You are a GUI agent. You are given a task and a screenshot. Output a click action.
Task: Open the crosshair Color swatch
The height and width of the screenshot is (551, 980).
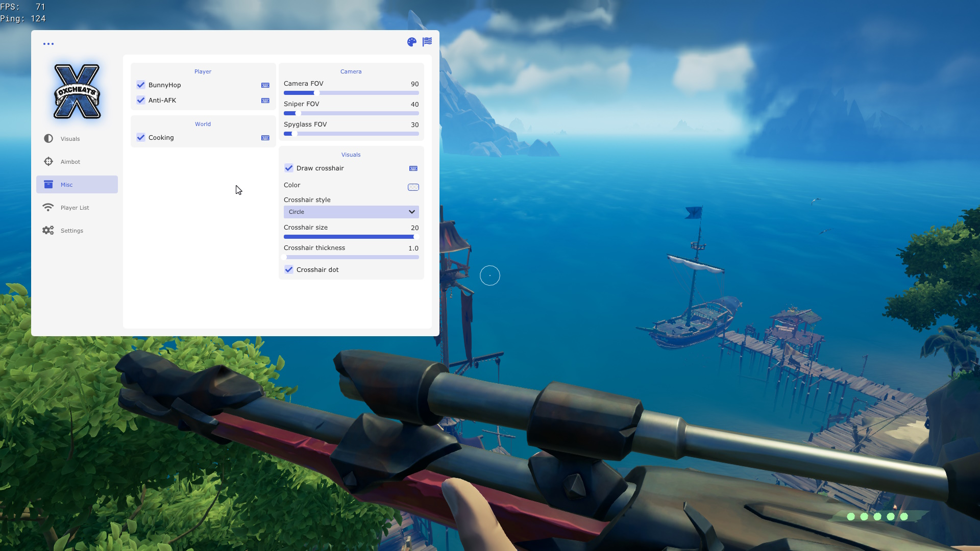coord(413,187)
